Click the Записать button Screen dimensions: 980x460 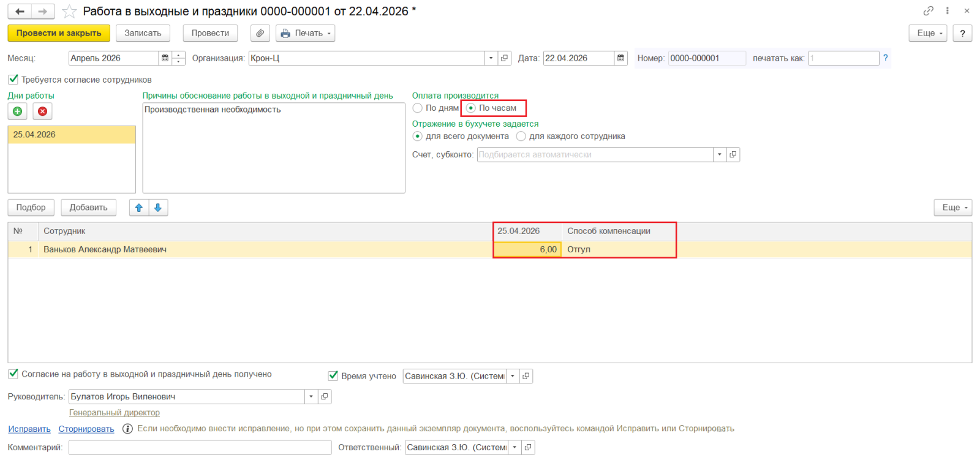pos(143,33)
